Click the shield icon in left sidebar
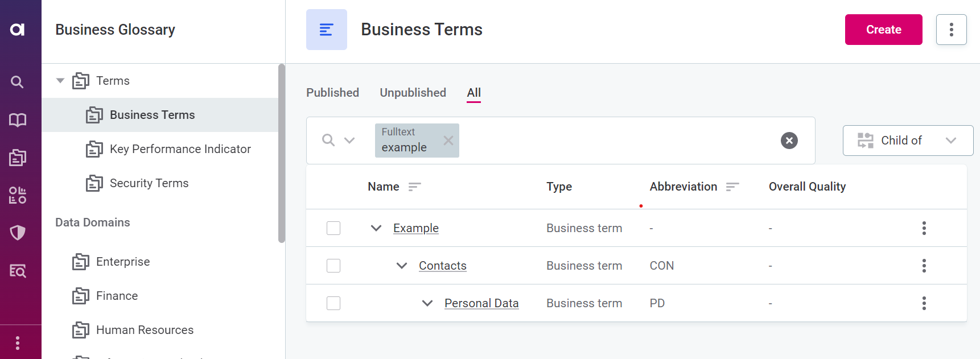This screenshot has width=980, height=359. (x=18, y=233)
